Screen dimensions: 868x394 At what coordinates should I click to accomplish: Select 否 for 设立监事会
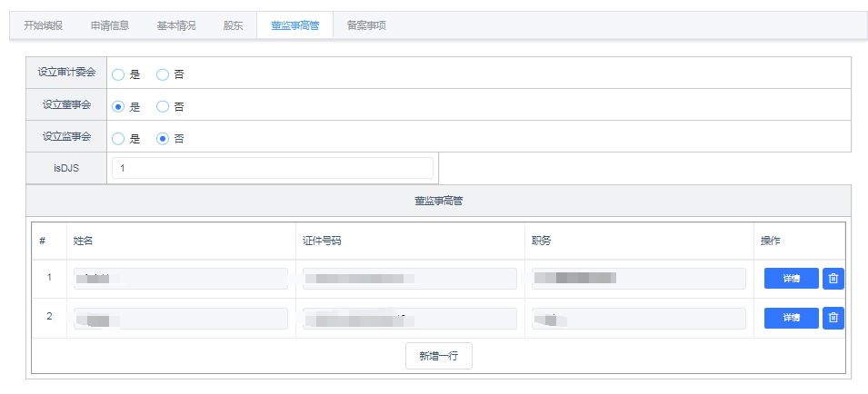click(162, 139)
